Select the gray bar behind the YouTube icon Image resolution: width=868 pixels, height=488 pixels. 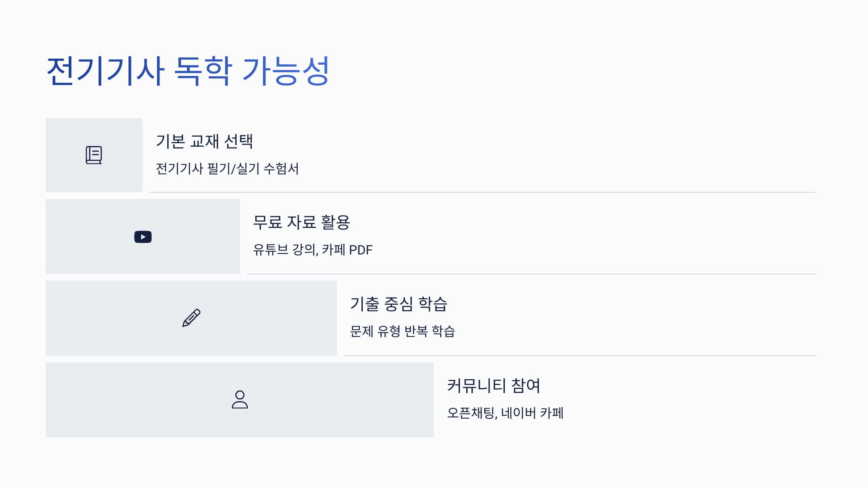[143, 236]
